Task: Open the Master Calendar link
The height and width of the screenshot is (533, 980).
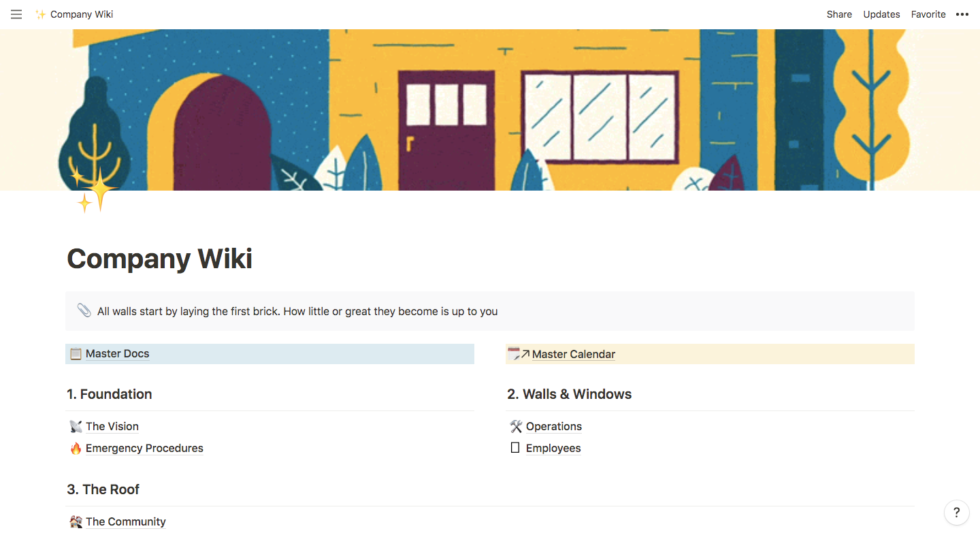Action: pyautogui.click(x=574, y=354)
